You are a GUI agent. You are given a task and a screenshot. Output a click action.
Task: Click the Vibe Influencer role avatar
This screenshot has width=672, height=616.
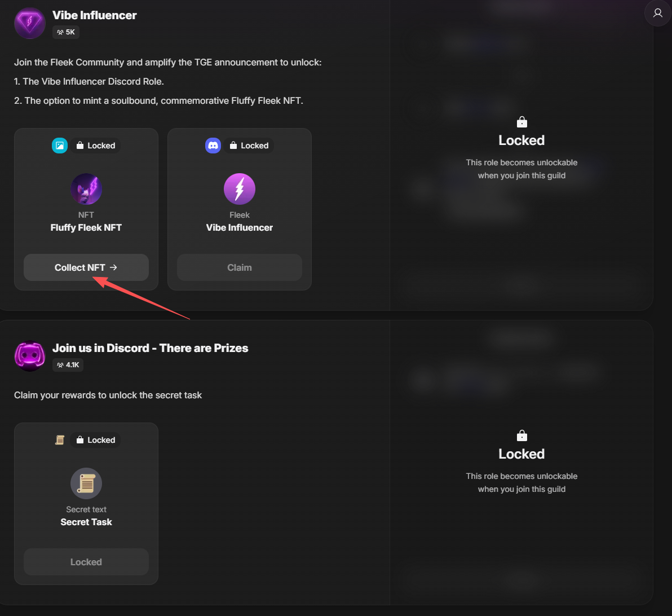pyautogui.click(x=30, y=23)
